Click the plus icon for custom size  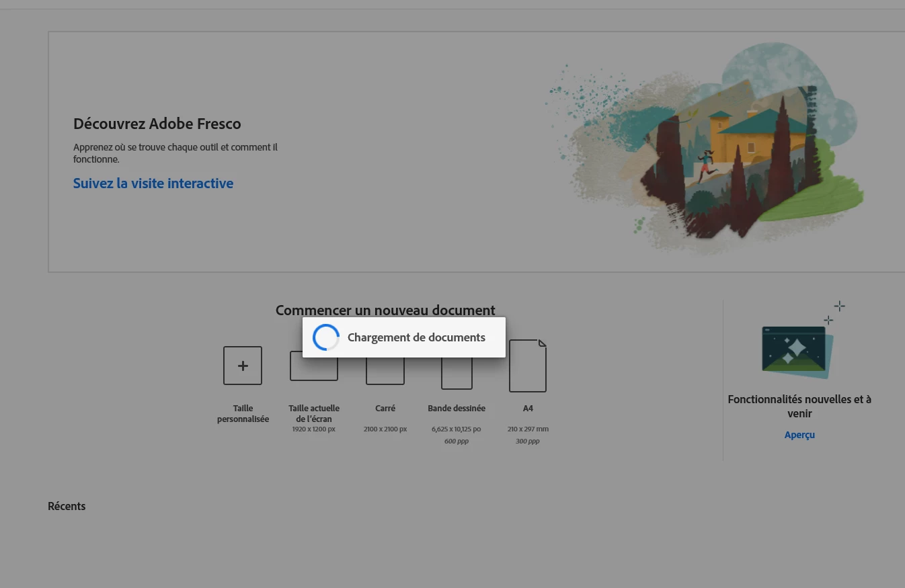[x=243, y=366]
